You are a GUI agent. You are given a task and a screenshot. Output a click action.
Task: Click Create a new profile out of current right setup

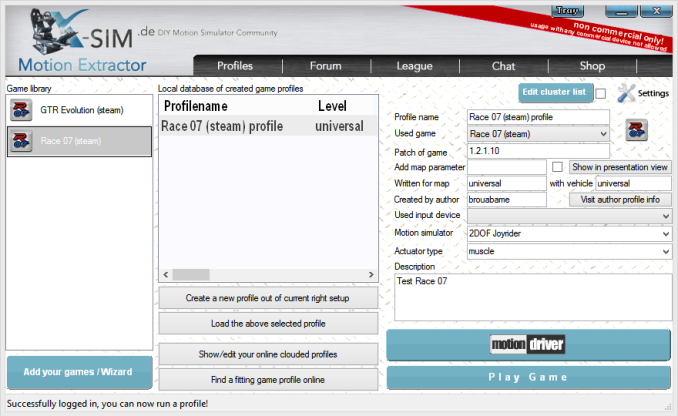click(268, 298)
